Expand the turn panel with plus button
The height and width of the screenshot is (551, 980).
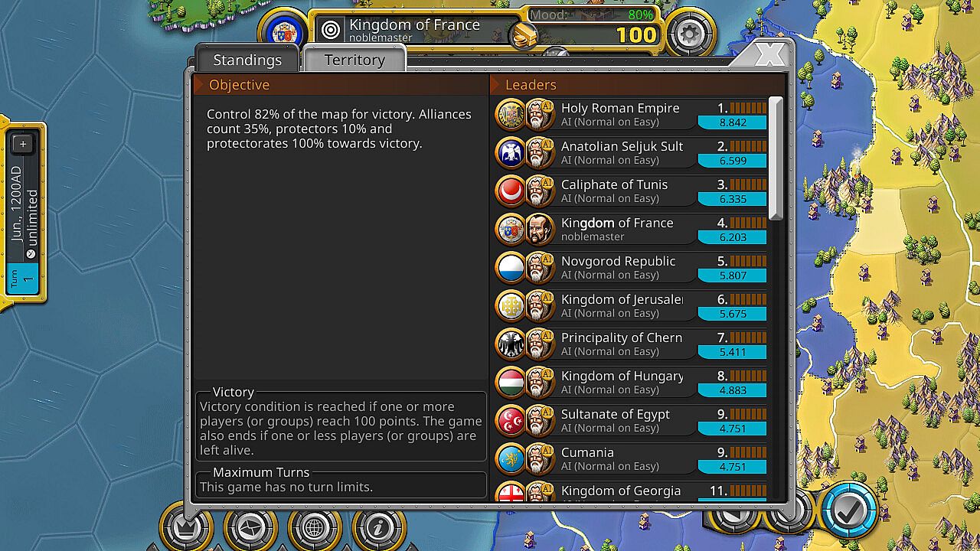(22, 144)
